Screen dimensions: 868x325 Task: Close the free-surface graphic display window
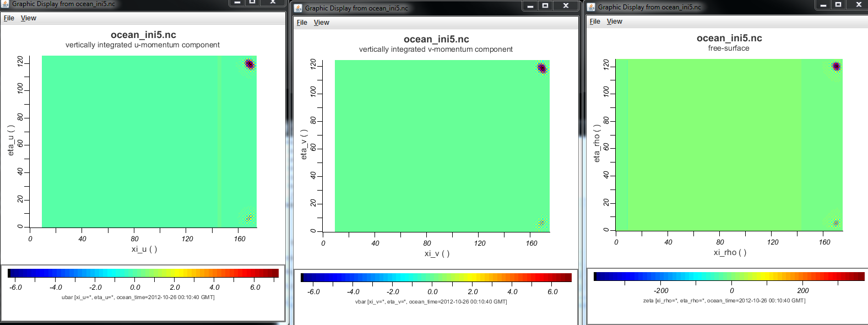point(859,4)
